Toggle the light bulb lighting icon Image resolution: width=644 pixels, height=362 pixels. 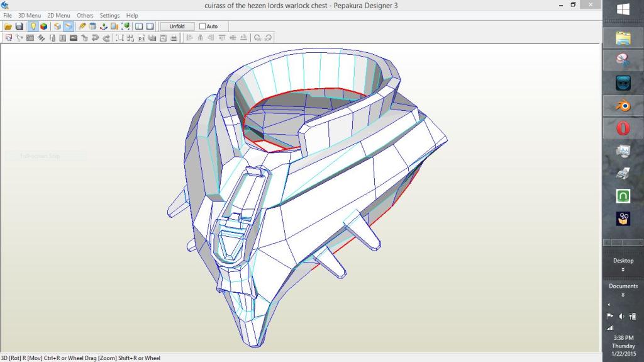33,26
